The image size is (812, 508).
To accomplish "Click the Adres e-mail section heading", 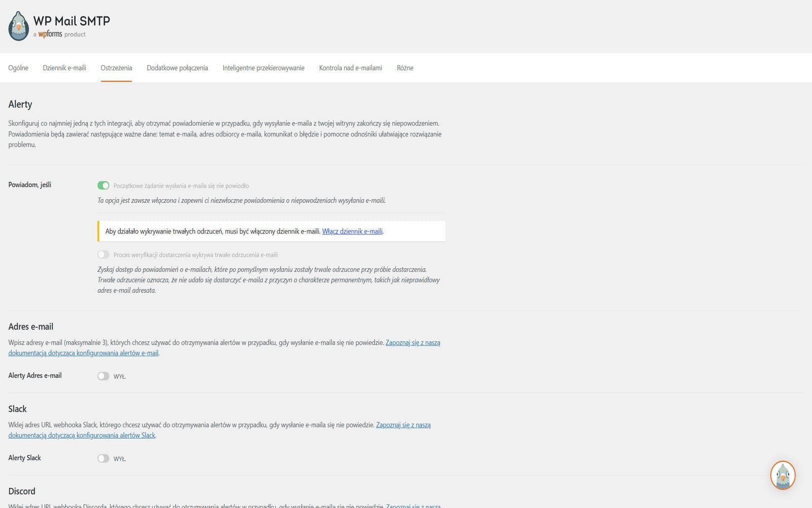I will click(x=30, y=327).
